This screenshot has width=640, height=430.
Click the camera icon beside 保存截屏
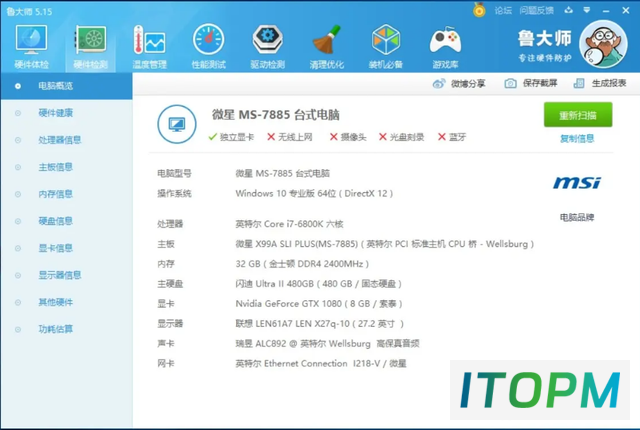click(510, 84)
